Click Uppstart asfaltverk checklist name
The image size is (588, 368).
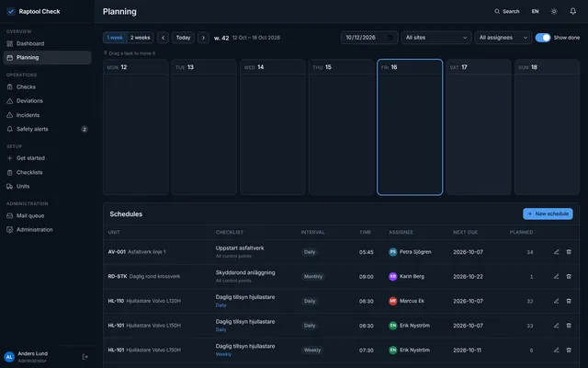click(240, 248)
